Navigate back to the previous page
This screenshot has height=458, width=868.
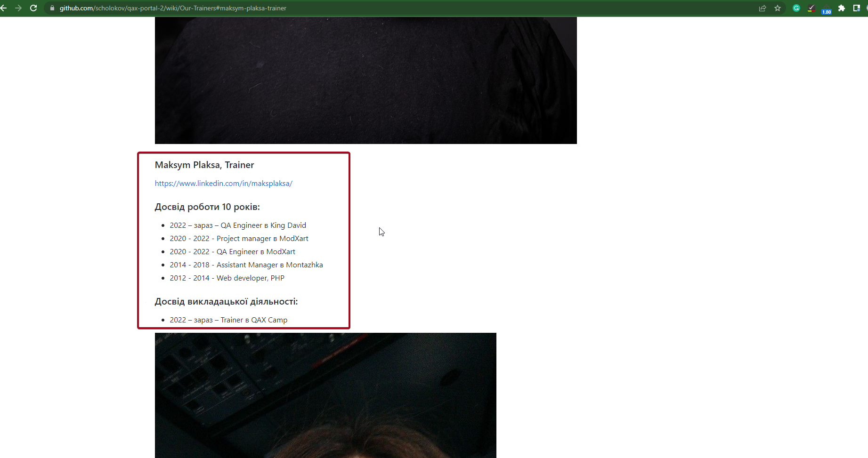[x=4, y=8]
